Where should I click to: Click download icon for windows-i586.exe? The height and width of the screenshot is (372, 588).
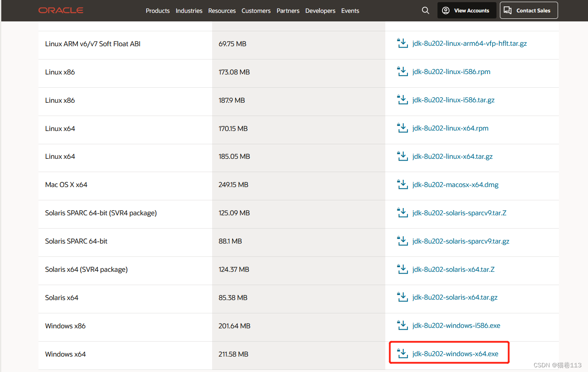[x=402, y=325]
